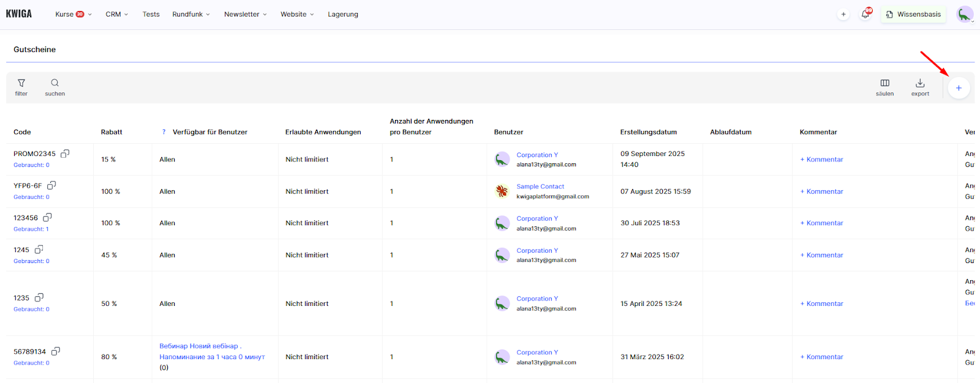Open the notifications bell
The image size is (980, 383).
[x=865, y=14]
